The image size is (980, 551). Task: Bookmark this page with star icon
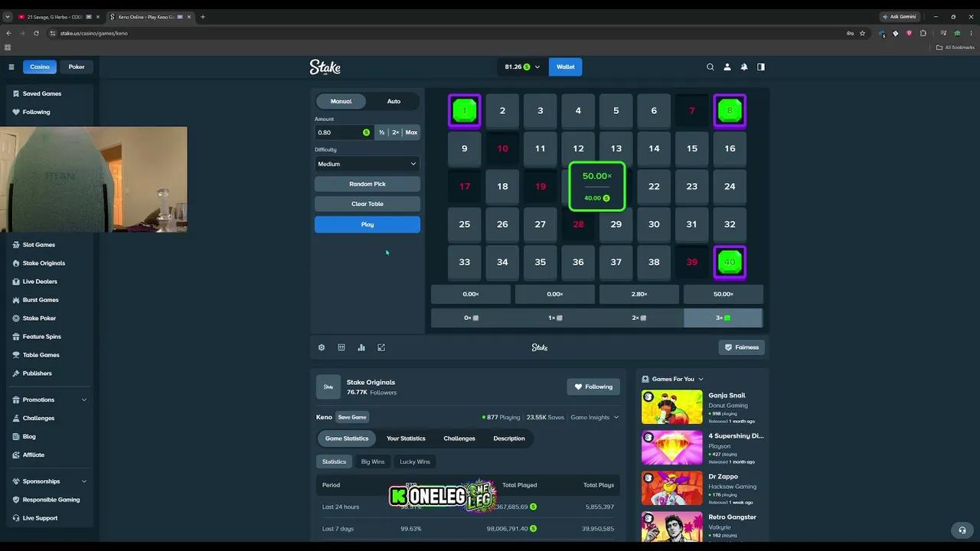point(862,33)
